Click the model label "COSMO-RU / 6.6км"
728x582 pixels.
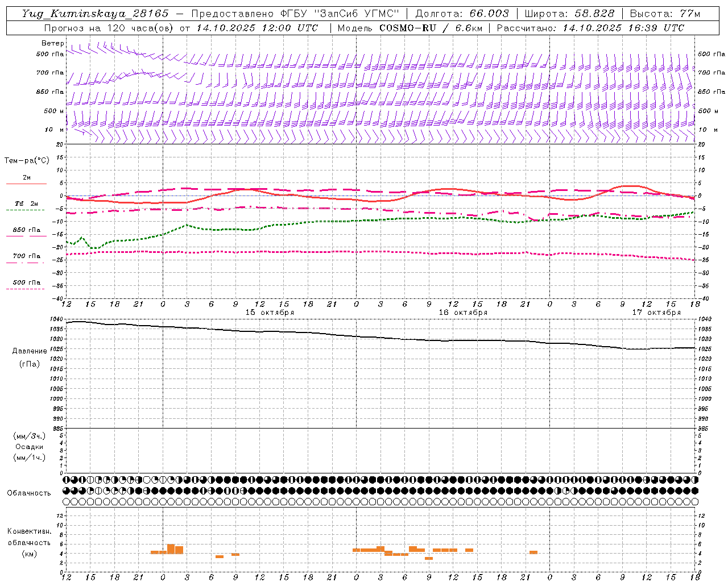coord(431,28)
